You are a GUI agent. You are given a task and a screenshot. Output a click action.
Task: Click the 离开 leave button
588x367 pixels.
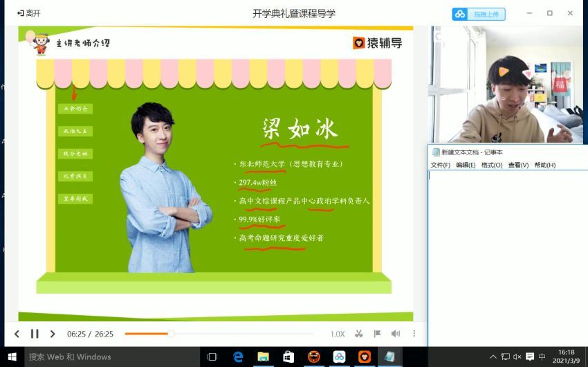pyautogui.click(x=29, y=13)
